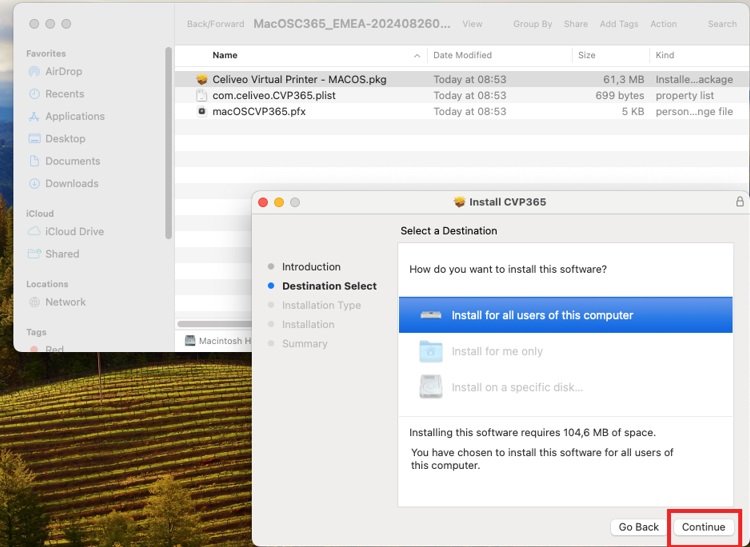750x547 pixels.
Task: Sort Finder list by Size column
Action: point(586,55)
